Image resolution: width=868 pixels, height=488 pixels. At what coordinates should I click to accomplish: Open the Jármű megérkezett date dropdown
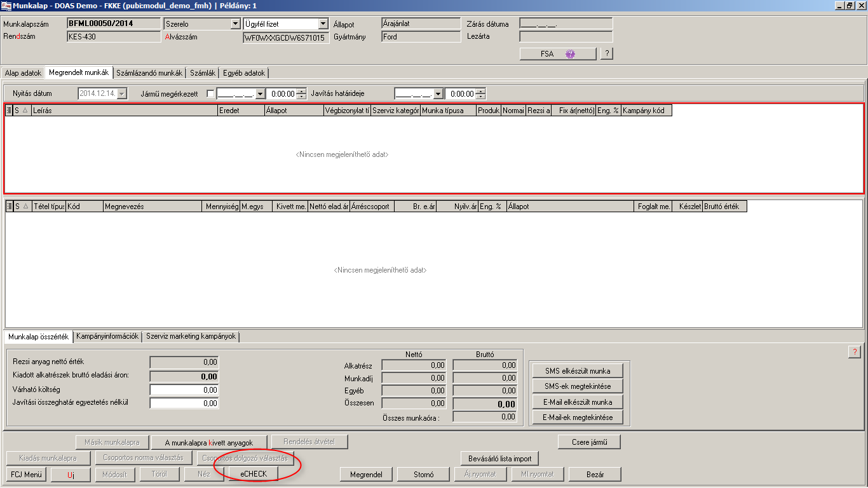point(260,94)
